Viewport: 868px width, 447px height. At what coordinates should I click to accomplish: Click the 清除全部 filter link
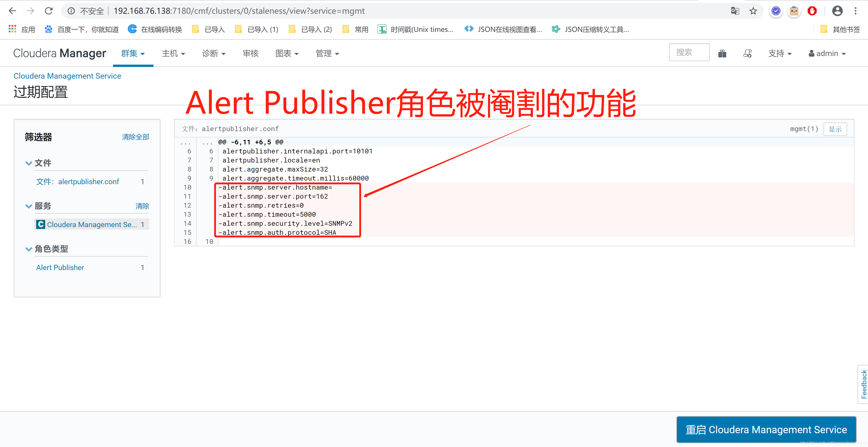(135, 137)
